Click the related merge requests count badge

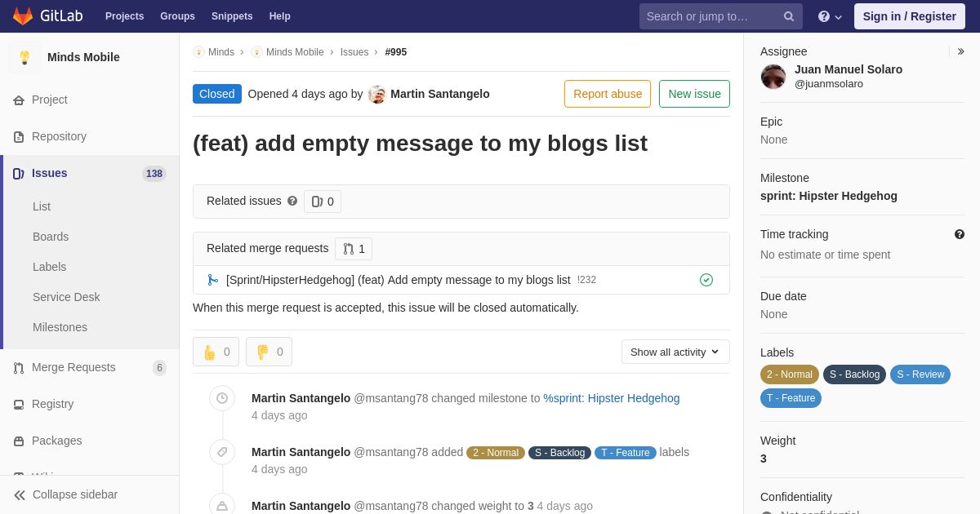354,249
